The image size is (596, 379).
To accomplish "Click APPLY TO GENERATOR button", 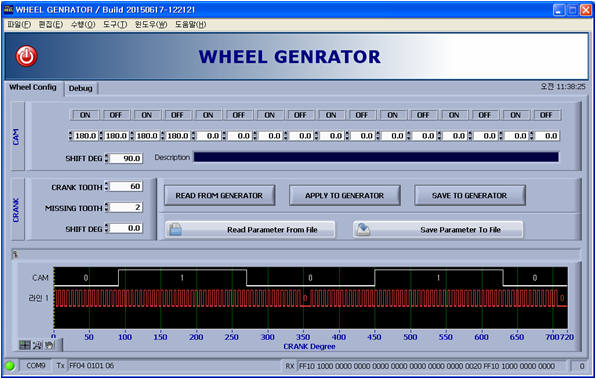I will coord(344,195).
